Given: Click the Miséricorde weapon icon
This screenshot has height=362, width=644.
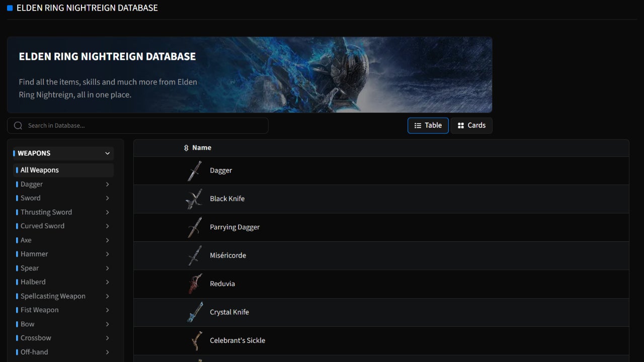Looking at the screenshot, I should tap(194, 256).
